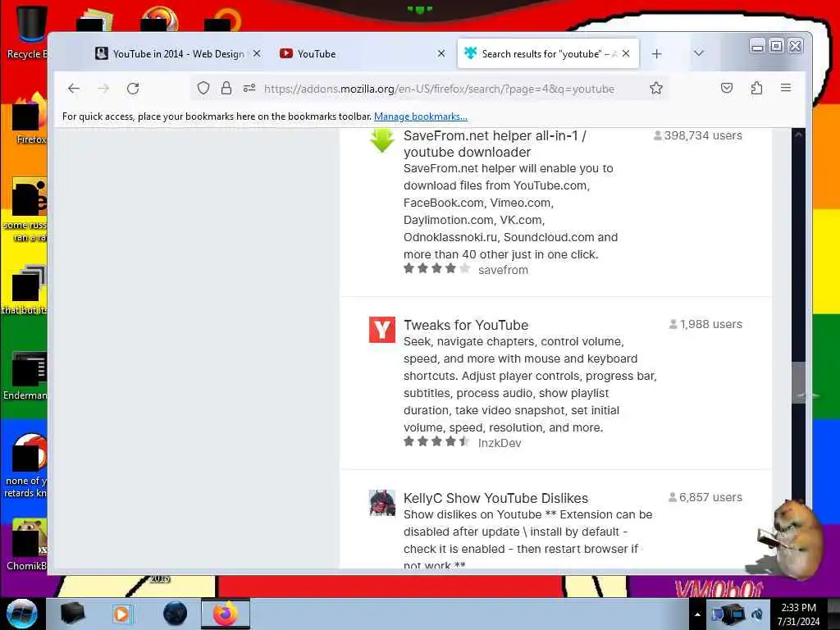
Task: Click the 398,734 users count
Action: [x=697, y=135]
